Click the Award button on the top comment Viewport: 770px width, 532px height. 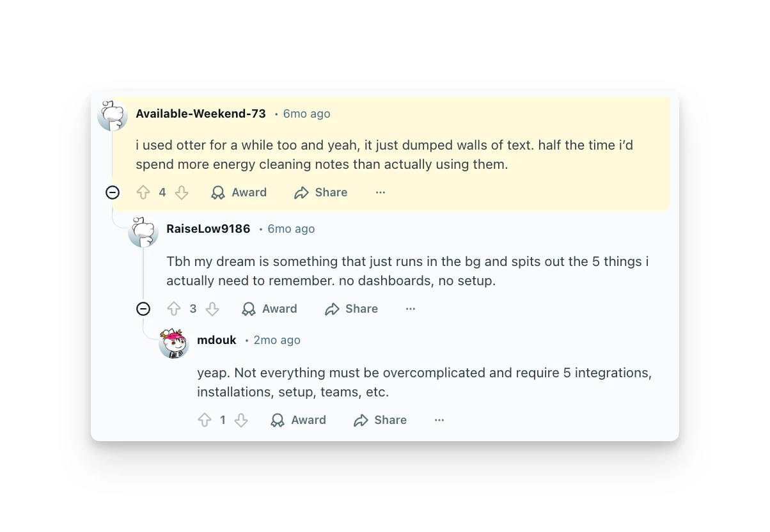(x=239, y=192)
